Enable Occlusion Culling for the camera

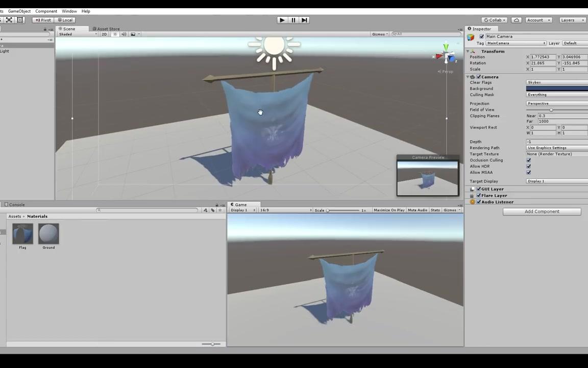coord(529,160)
